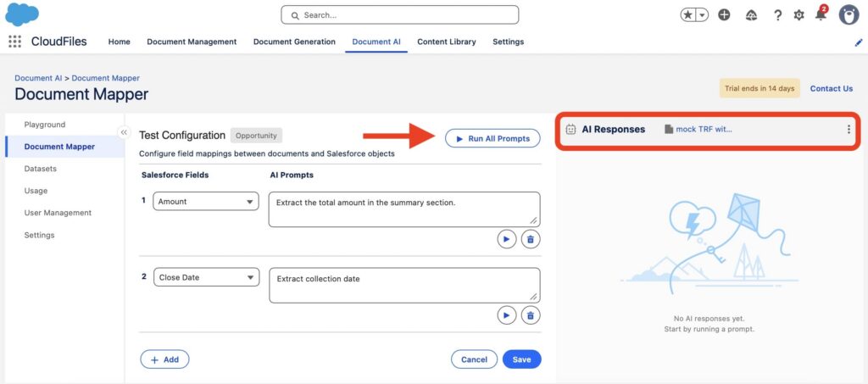
Task: Open the Document Management tab
Action: coord(192,42)
